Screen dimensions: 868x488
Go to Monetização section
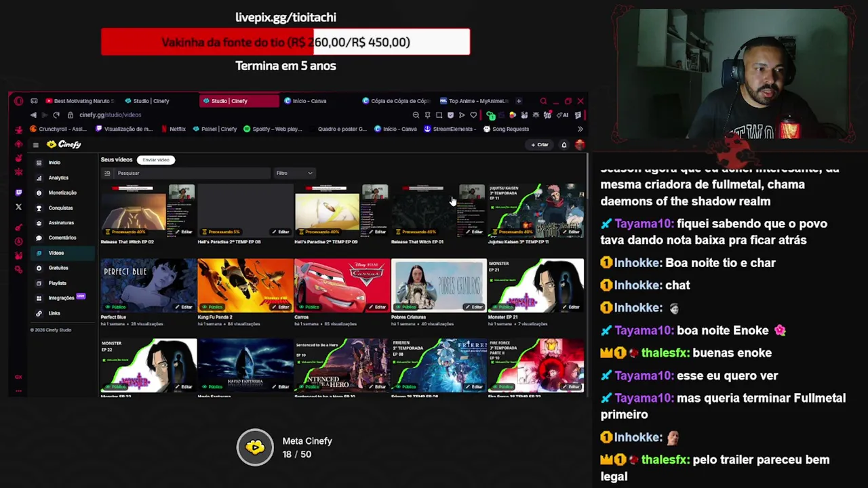point(62,192)
